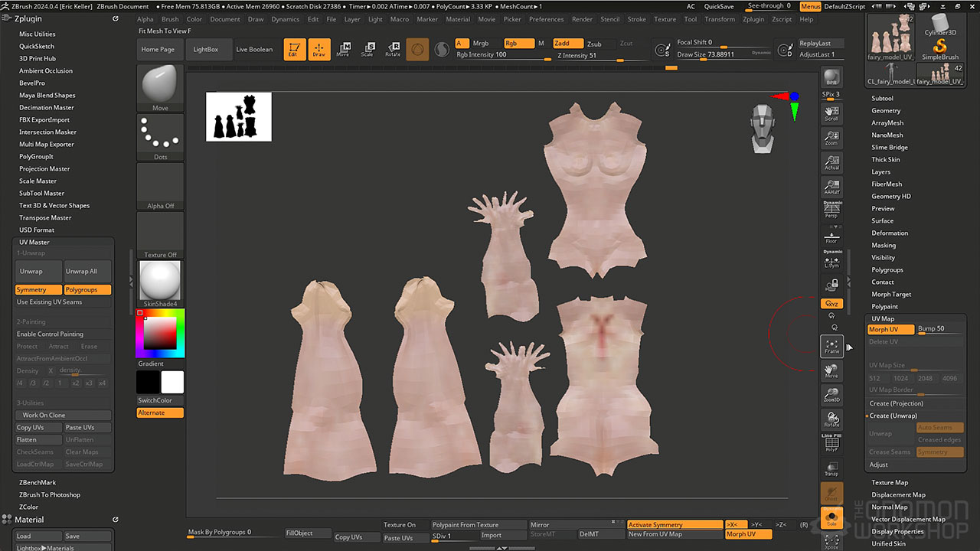
Task: Click the Frame icon on right shelf
Action: [x=831, y=347]
